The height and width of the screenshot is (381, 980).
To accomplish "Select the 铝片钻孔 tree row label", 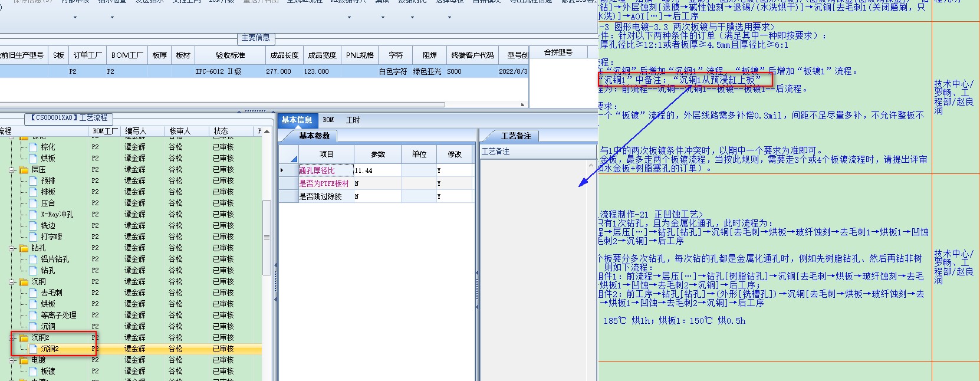I will click(55, 259).
